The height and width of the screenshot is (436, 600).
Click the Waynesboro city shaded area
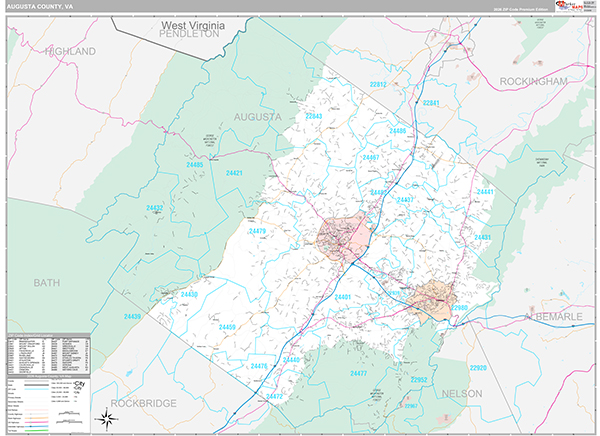(434, 296)
